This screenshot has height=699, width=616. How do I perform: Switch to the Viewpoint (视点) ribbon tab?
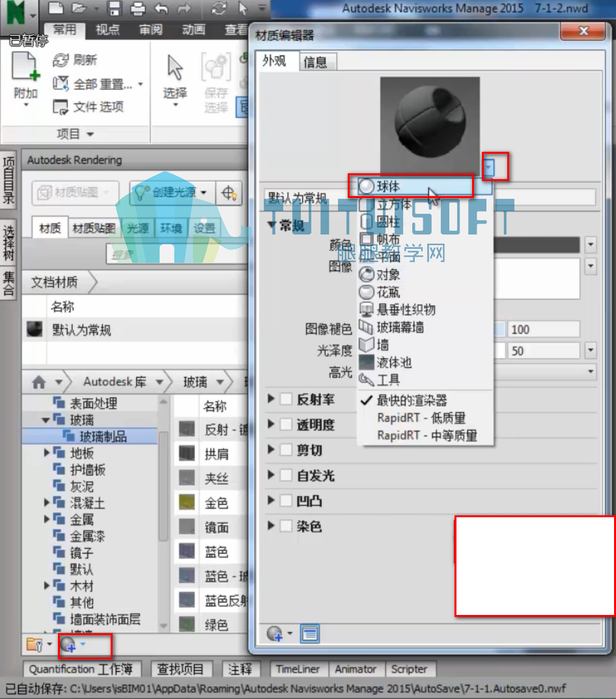[x=108, y=30]
